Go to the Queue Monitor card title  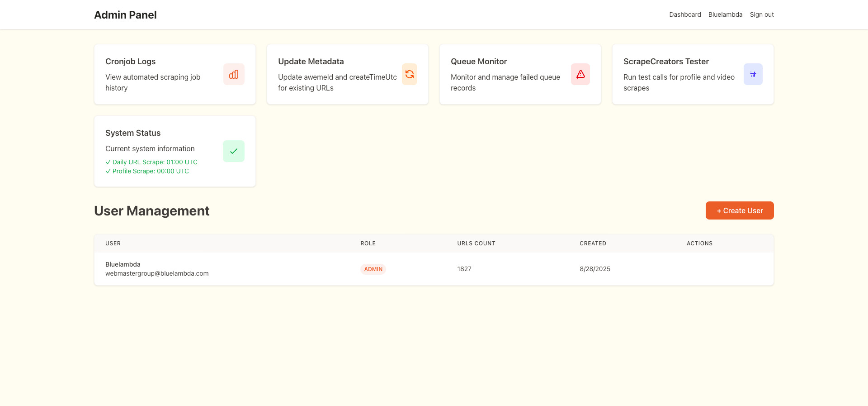(479, 62)
